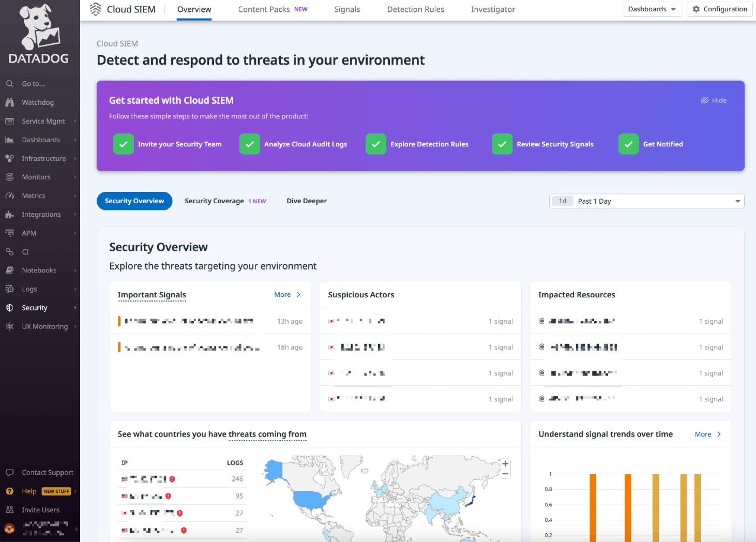Zoom in on the threat map
The image size is (756, 542).
click(505, 464)
